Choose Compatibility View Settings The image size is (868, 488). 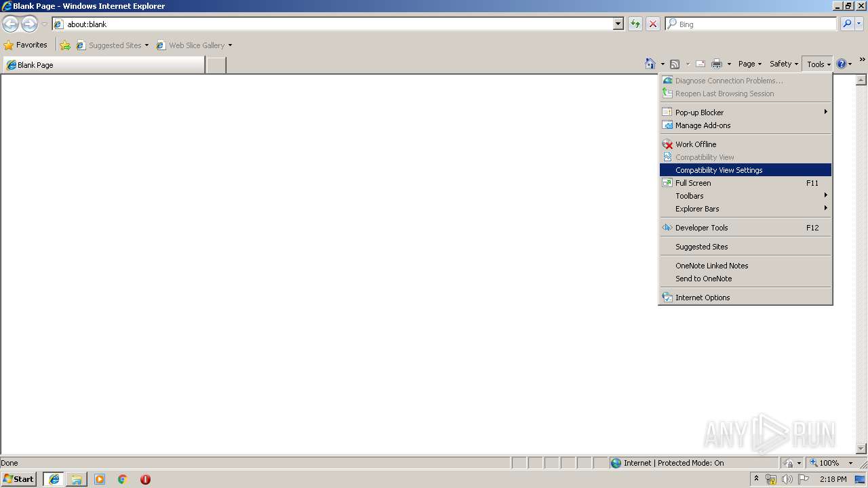(x=745, y=170)
